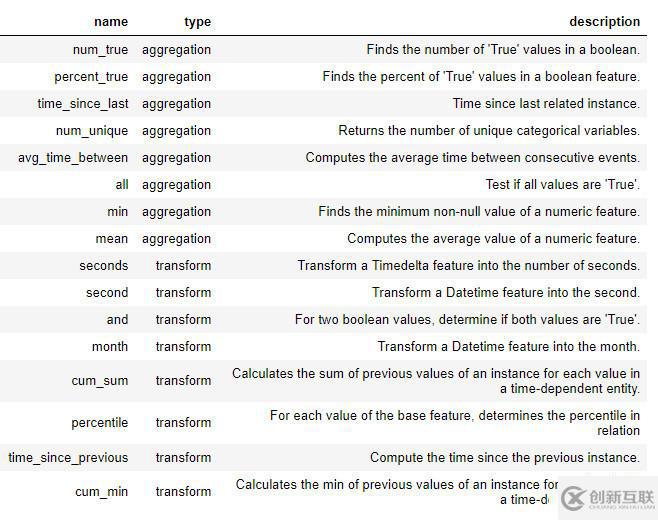Click the 'type' column header
The height and width of the screenshot is (520, 658).
197,22
